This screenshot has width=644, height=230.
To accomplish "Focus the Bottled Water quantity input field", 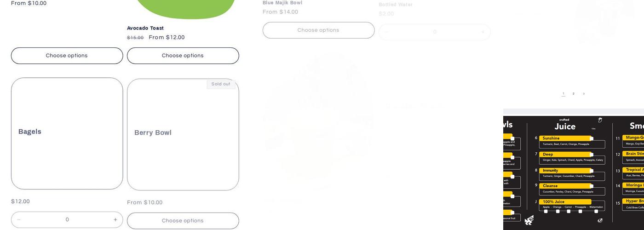I will pos(435,32).
